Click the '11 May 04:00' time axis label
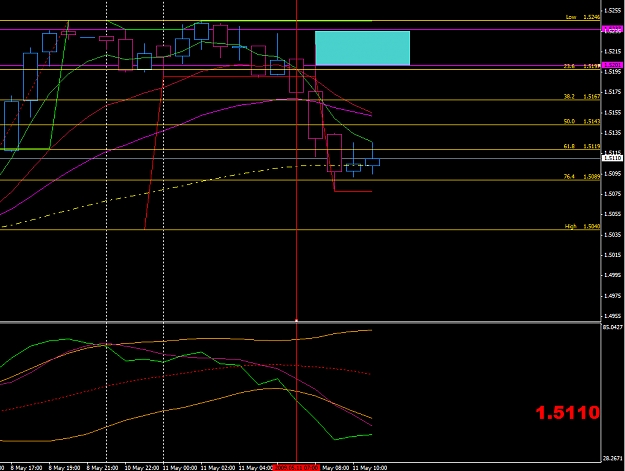Image resolution: width=625 pixels, height=471 pixels. pos(256,468)
